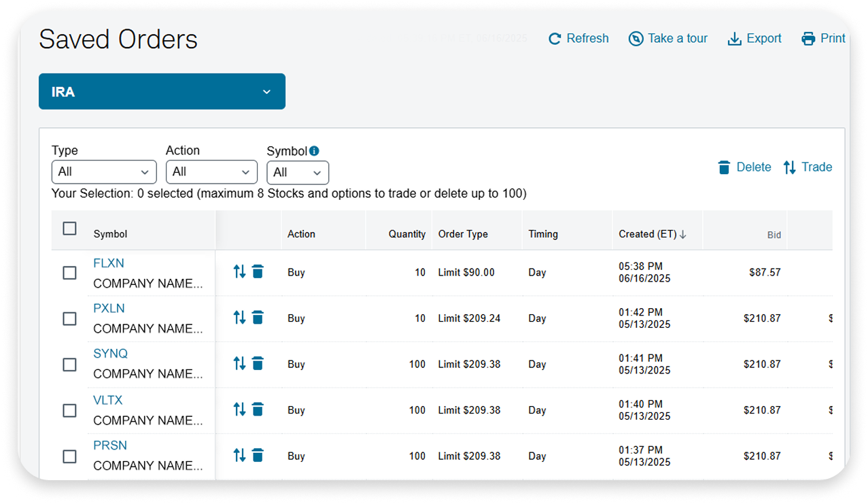
Task: Click the $87.57 bid value
Action: tap(765, 273)
